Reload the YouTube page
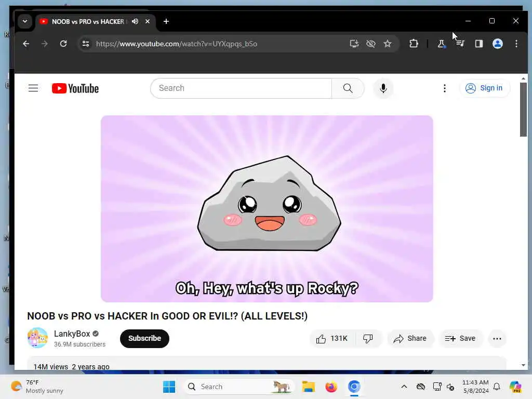 click(63, 44)
